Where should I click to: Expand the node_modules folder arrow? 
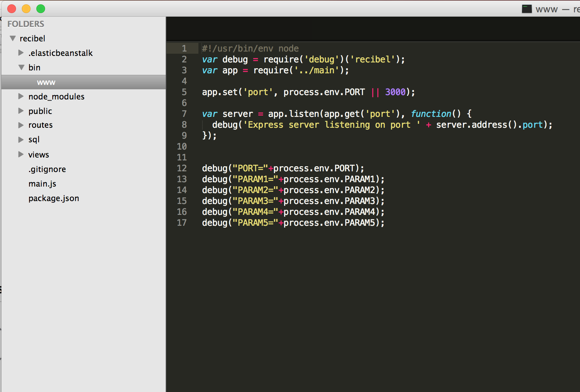21,96
